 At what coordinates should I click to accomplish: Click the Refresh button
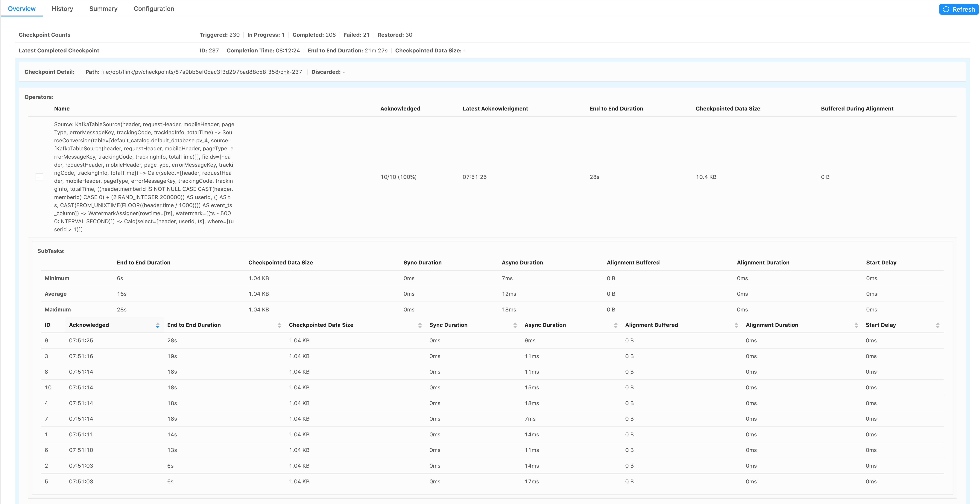coord(959,9)
